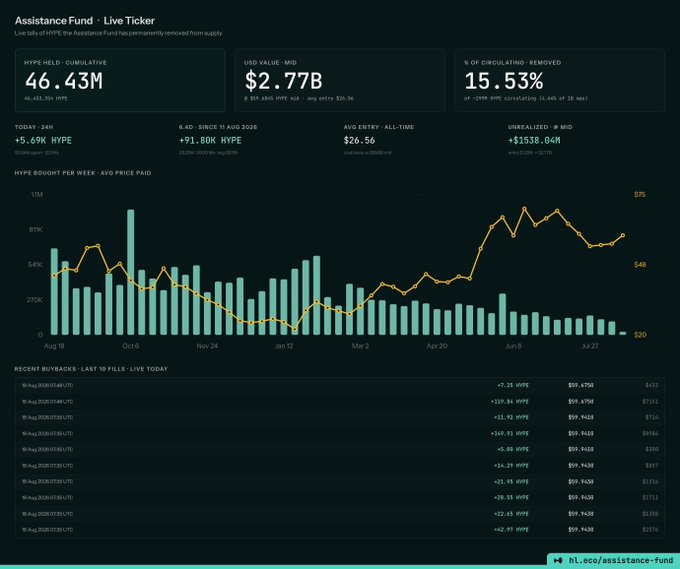Screen dimensions: 680x569
Task: Click the 'Apr 20' x-axis label
Action: tap(437, 346)
